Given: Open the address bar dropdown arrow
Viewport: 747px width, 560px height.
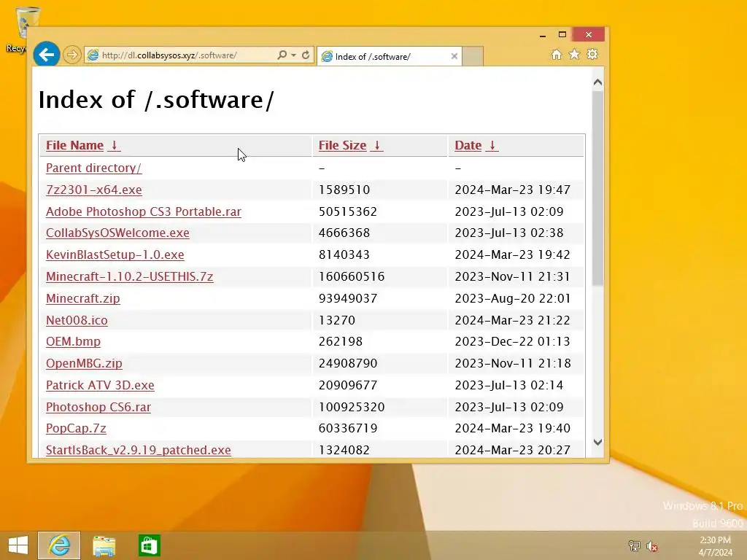Looking at the screenshot, I should pos(293,55).
